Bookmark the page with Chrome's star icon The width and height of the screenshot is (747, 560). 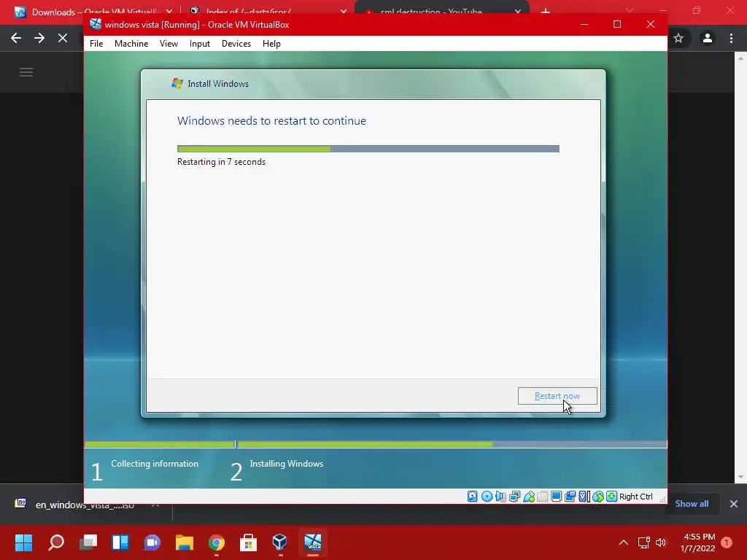coord(678,38)
